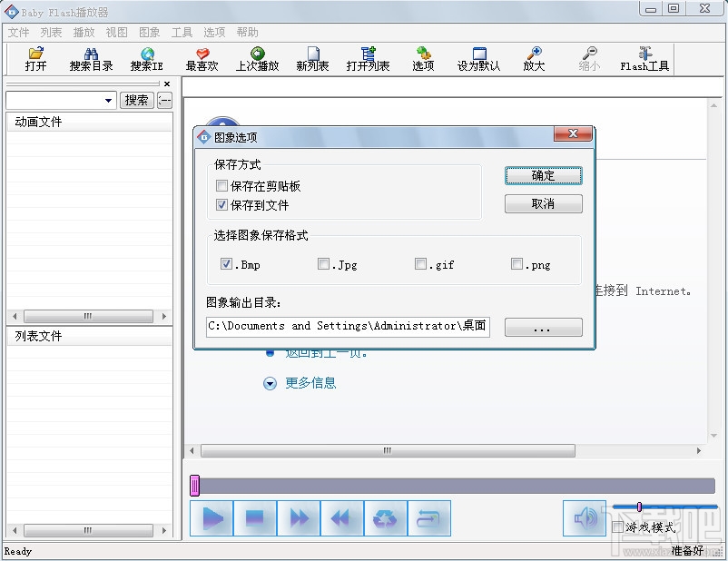728x561 pixels.
Task: Click the 打开列表 open list icon
Action: coord(368,59)
